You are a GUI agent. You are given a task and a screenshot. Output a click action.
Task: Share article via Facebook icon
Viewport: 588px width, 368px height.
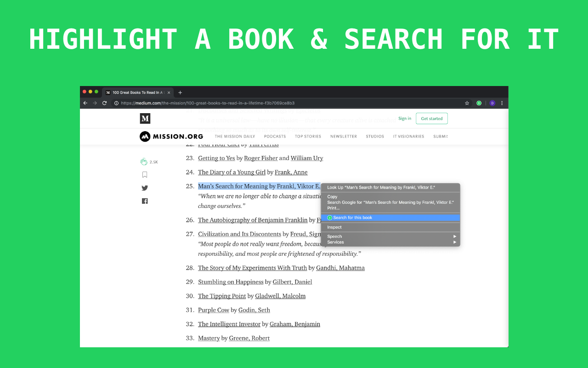coord(145,201)
